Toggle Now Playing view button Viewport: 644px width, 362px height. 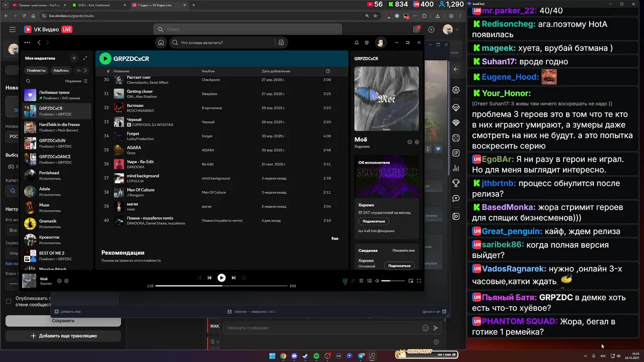pyautogui.click(x=345, y=281)
